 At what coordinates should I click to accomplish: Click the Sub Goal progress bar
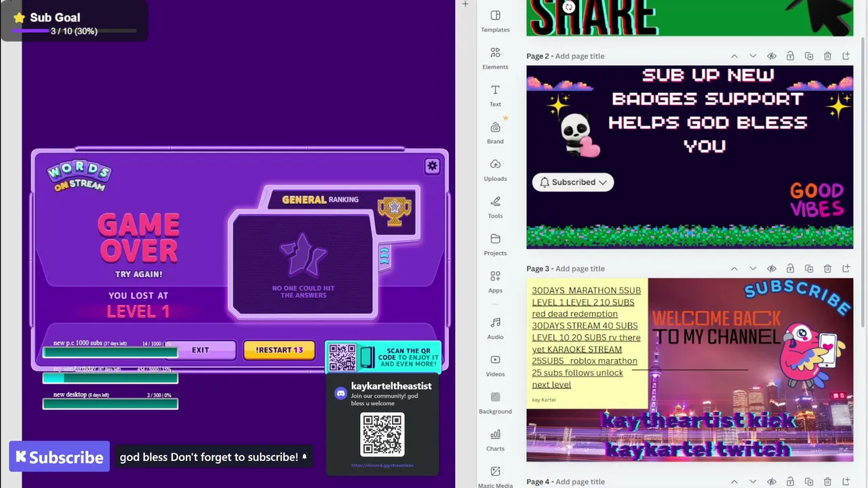point(75,31)
